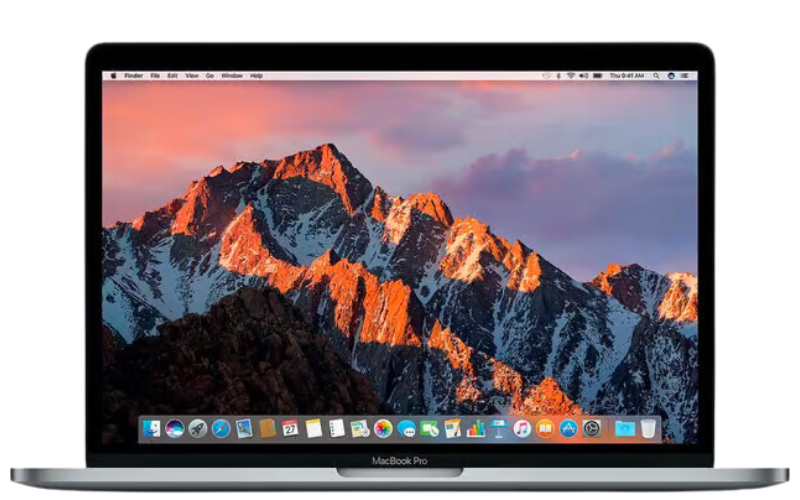Screen dimensions: 800x500
Task: Click the Siri icon in menu bar
Action: 671,76
